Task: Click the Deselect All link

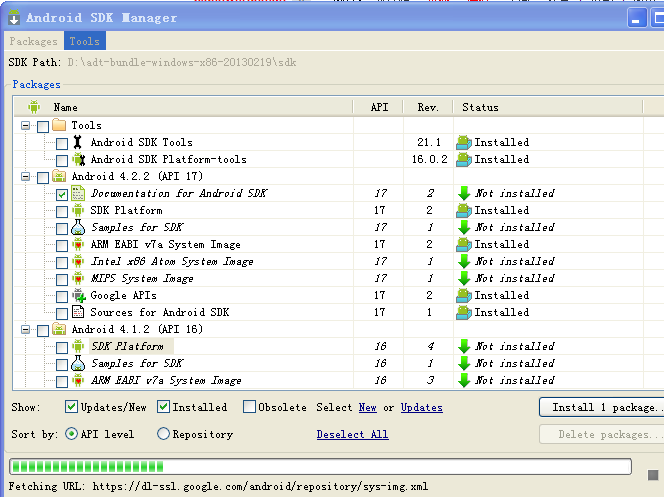Action: (x=352, y=434)
